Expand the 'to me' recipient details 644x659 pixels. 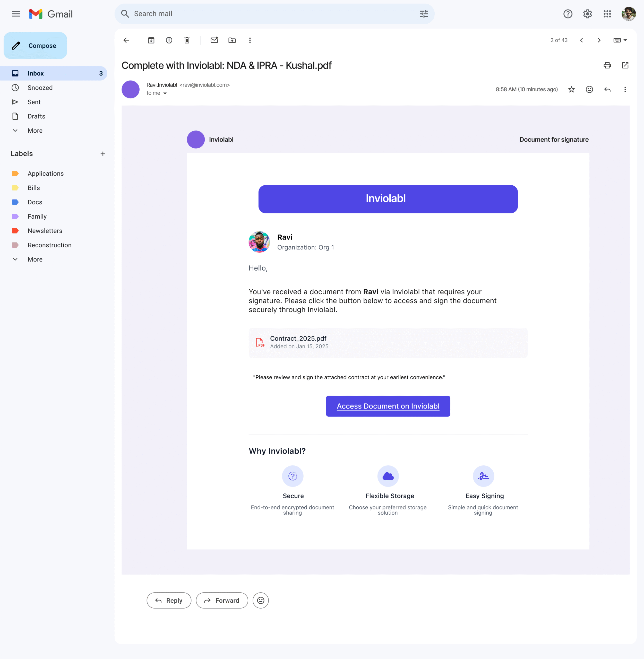tap(165, 93)
